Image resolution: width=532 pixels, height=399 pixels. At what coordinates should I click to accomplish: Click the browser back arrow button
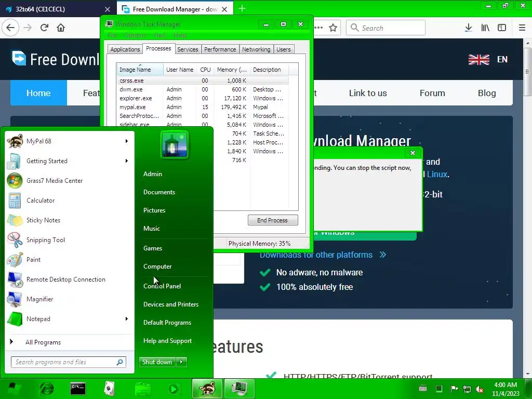point(10,28)
